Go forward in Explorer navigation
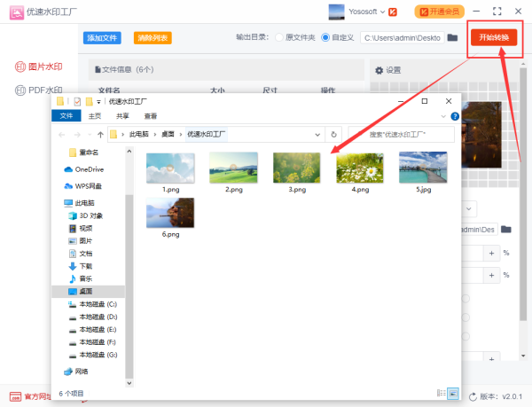The height and width of the screenshot is (407, 532). coord(77,135)
